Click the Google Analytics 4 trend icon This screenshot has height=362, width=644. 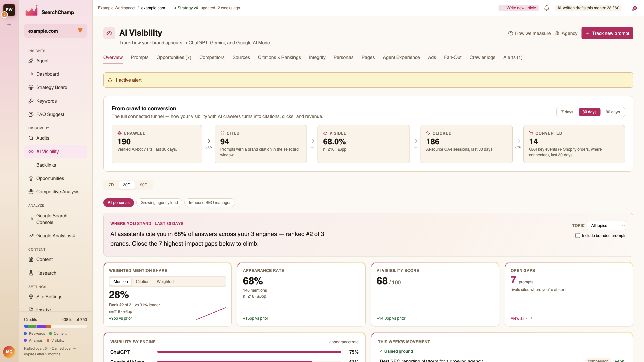click(31, 236)
